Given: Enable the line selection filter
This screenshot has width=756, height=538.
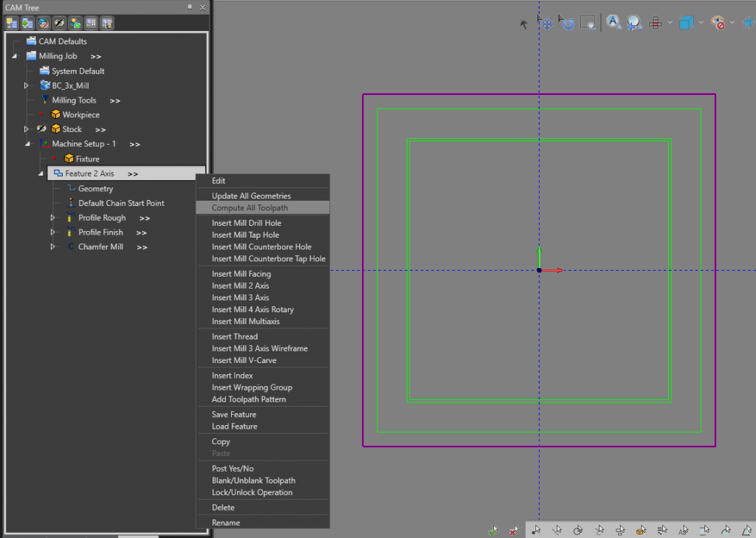Looking at the screenshot, I should pyautogui.click(x=558, y=529).
